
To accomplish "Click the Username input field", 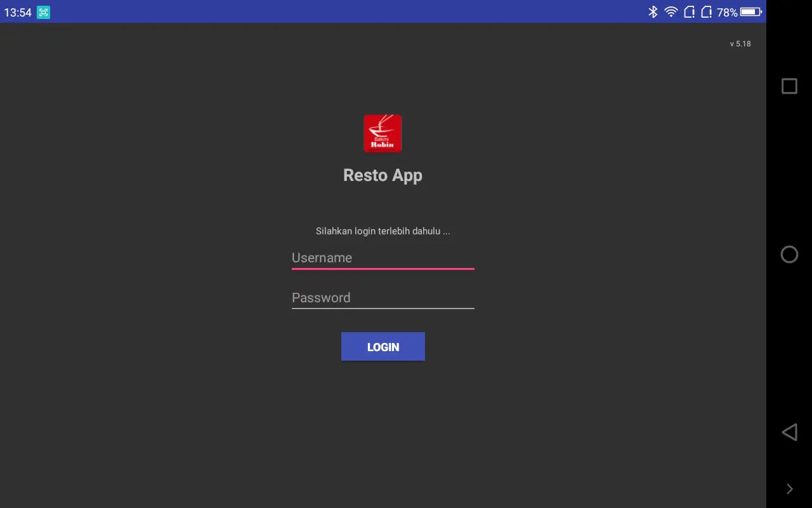I will 383,258.
